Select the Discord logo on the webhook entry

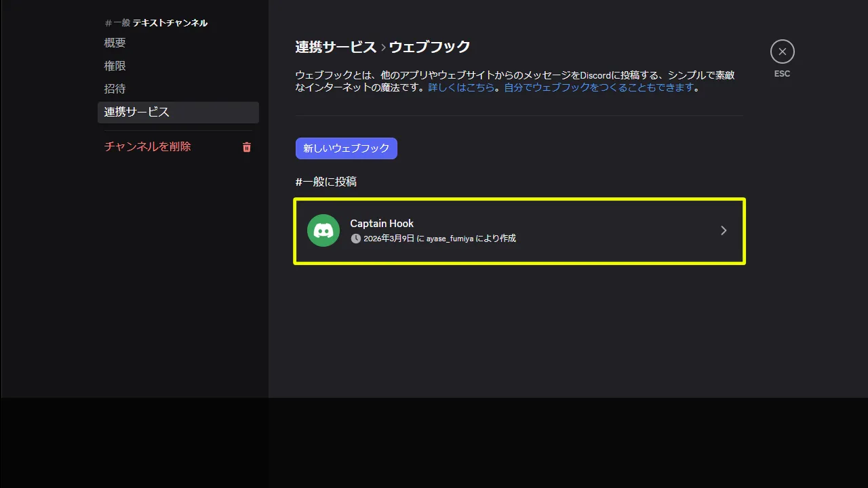point(323,230)
